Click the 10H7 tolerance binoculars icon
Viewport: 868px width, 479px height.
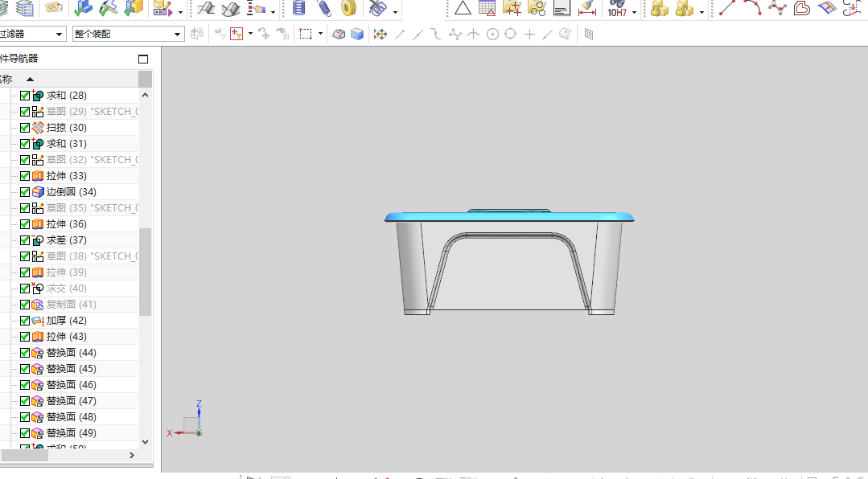[x=617, y=8]
